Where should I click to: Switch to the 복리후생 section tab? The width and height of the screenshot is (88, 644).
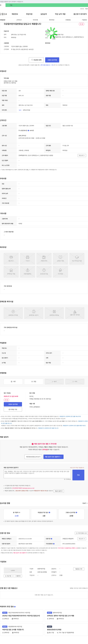tap(52, 20)
